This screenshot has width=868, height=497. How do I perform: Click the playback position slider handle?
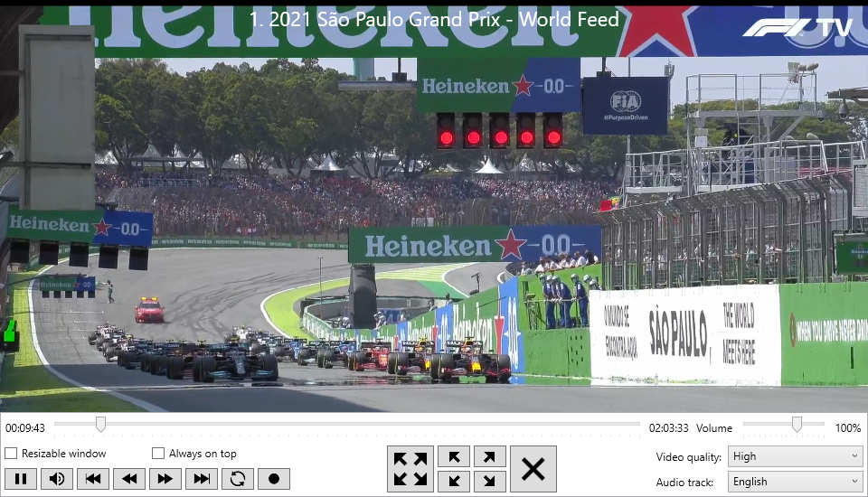[x=100, y=425]
